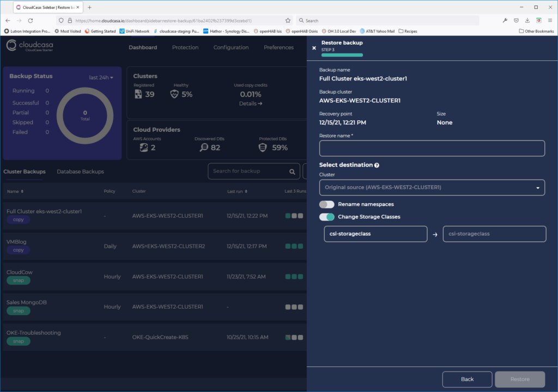Click the OKE-QuickCreate-K8S cluster cell

click(x=160, y=337)
